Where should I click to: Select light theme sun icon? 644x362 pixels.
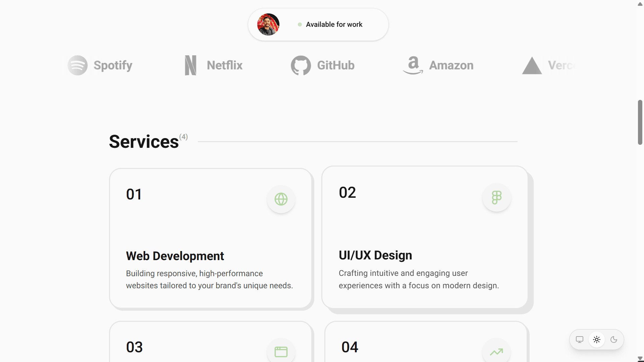(x=597, y=340)
